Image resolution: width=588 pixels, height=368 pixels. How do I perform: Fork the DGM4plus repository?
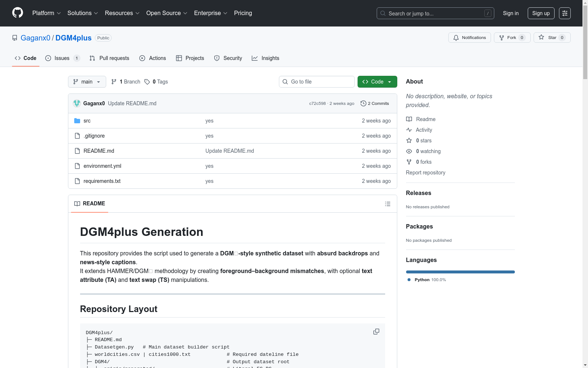point(512,38)
